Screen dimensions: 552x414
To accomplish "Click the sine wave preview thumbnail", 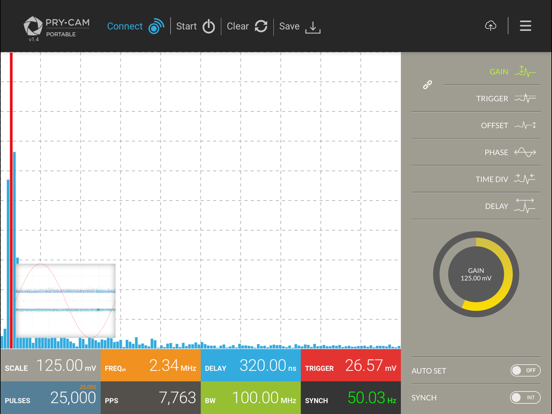I will pos(65,301).
